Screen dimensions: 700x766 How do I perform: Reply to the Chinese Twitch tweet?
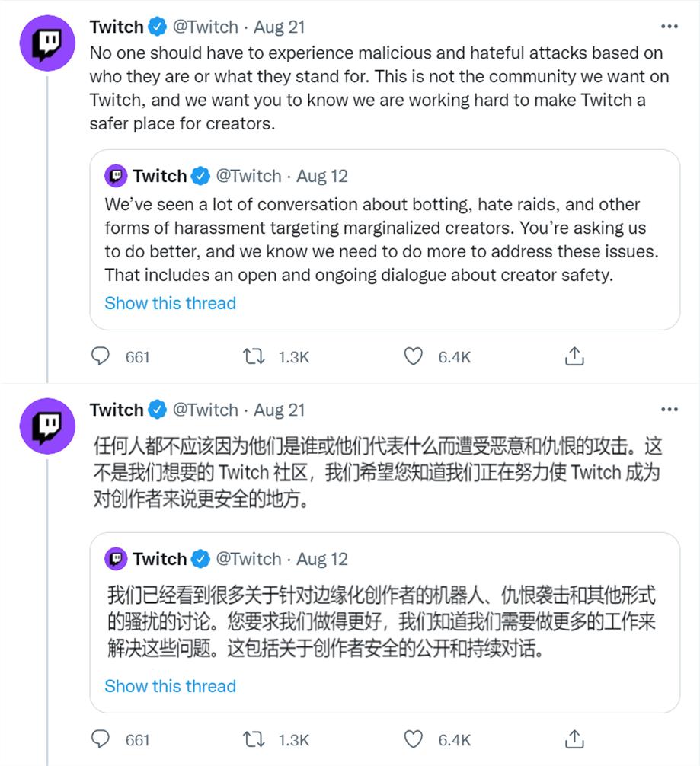pos(101,739)
